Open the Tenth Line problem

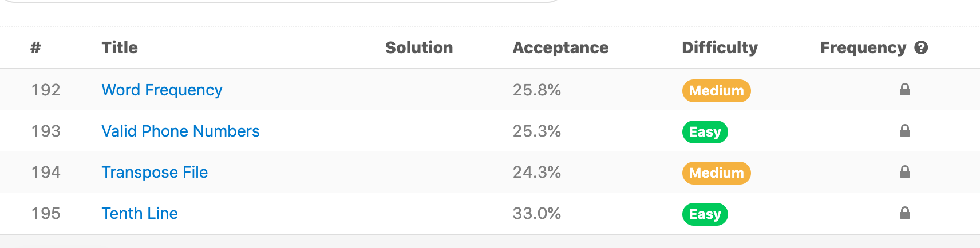coord(140,214)
